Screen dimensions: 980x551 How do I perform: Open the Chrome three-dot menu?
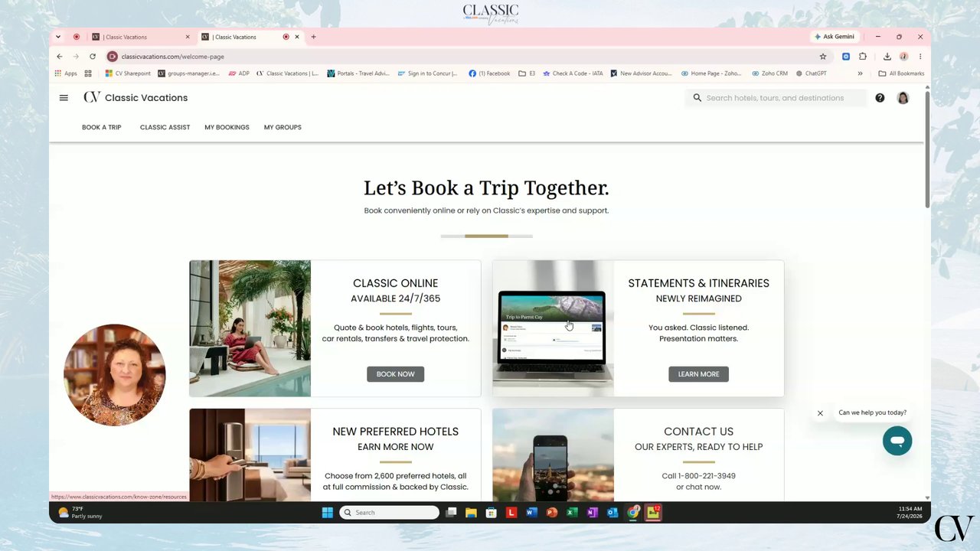pyautogui.click(x=920, y=57)
